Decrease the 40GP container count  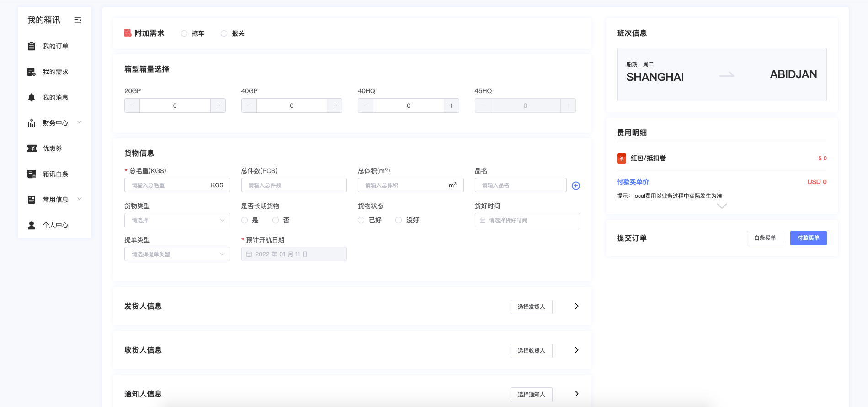click(x=249, y=106)
